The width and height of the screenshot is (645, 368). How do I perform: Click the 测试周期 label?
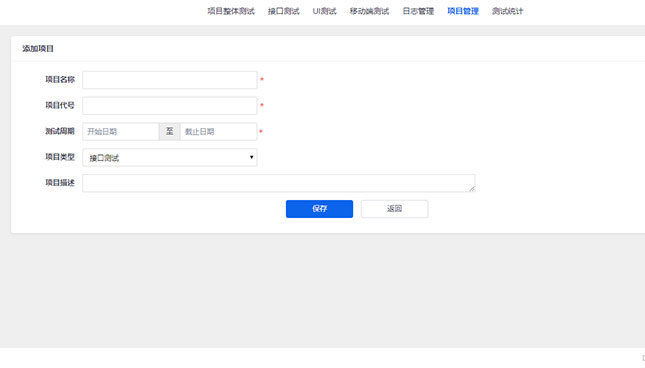[x=60, y=131]
